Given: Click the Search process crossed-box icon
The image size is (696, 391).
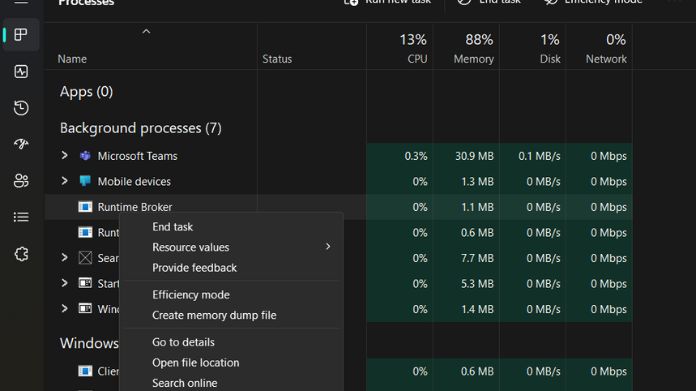Looking at the screenshot, I should [85, 258].
